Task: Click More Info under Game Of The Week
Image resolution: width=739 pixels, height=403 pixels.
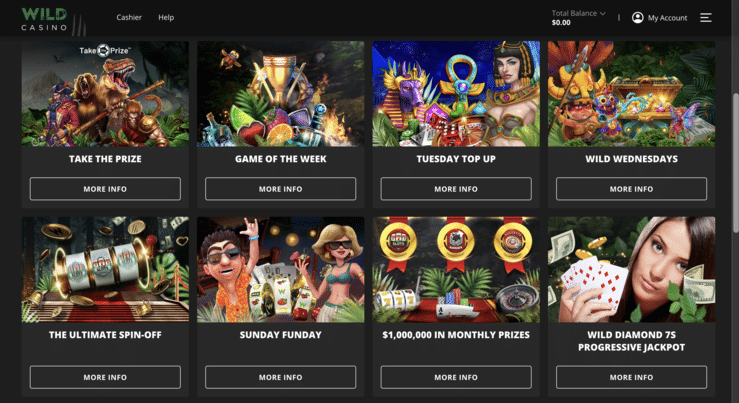Action: click(x=280, y=189)
